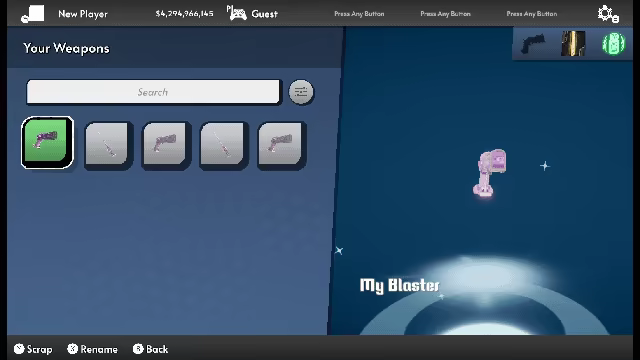Choose the second weapon tile with thin sword
Image resolution: width=640 pixels, height=360 pixels.
click(x=108, y=145)
